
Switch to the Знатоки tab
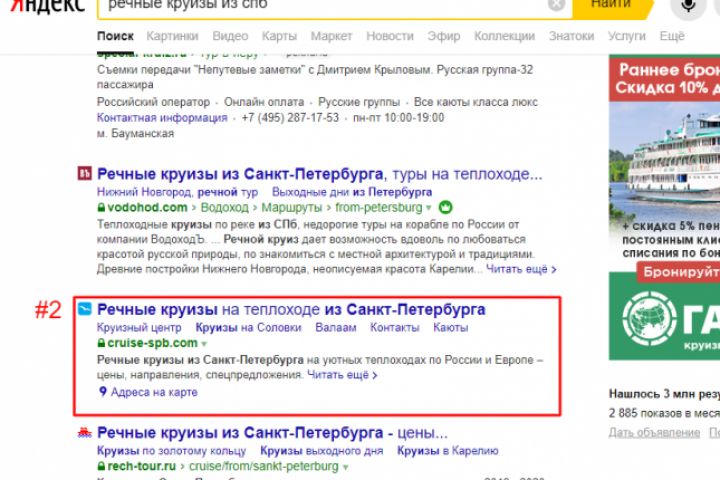tap(571, 36)
